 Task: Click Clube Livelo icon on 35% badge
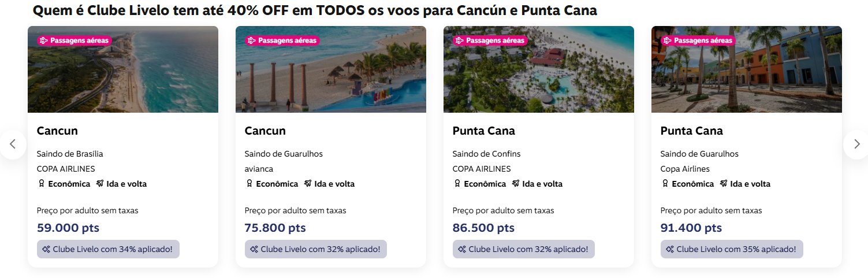click(x=669, y=249)
